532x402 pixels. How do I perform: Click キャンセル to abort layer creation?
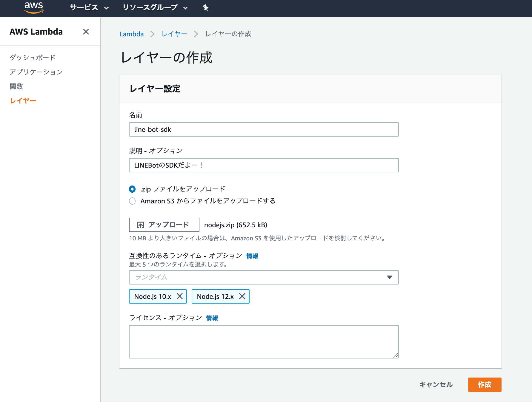pyautogui.click(x=436, y=385)
